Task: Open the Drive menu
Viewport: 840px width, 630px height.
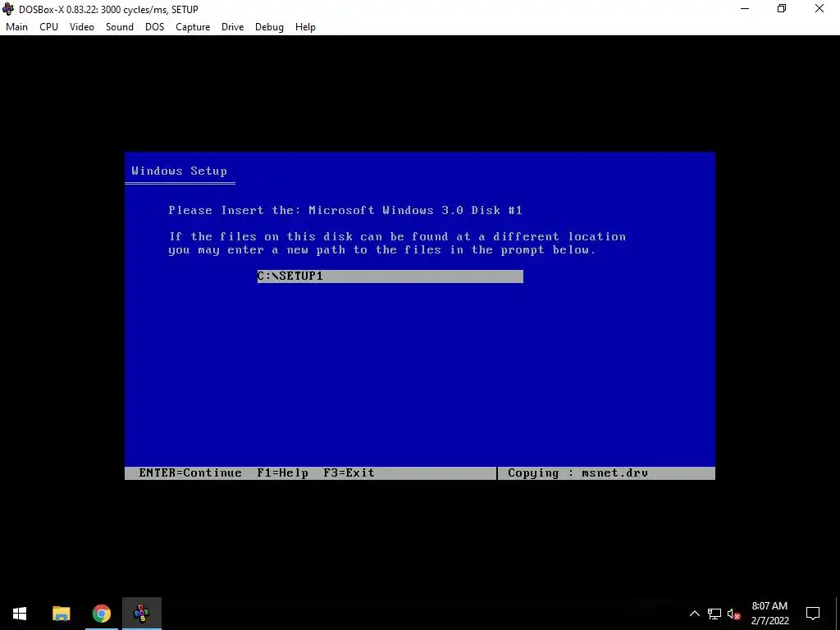Action: pos(232,27)
